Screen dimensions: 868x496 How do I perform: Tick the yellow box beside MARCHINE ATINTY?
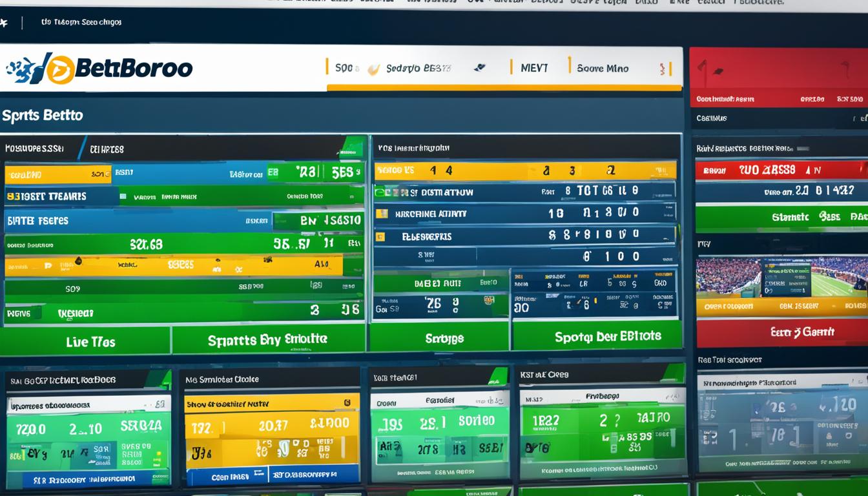click(382, 214)
